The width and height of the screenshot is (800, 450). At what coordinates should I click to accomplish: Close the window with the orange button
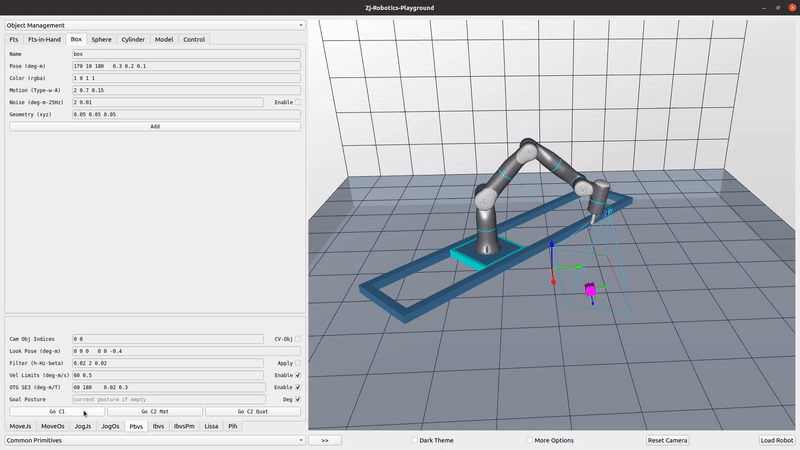[791, 7]
